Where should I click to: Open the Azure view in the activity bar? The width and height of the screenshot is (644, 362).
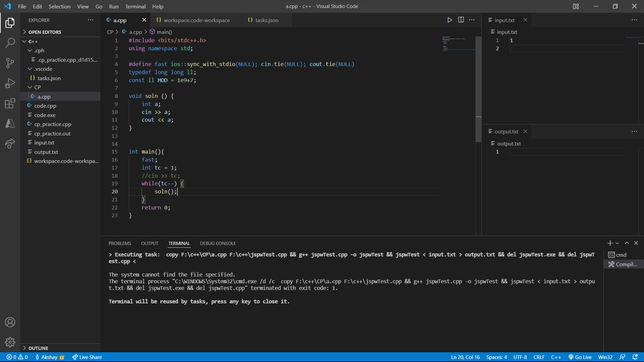(10, 123)
